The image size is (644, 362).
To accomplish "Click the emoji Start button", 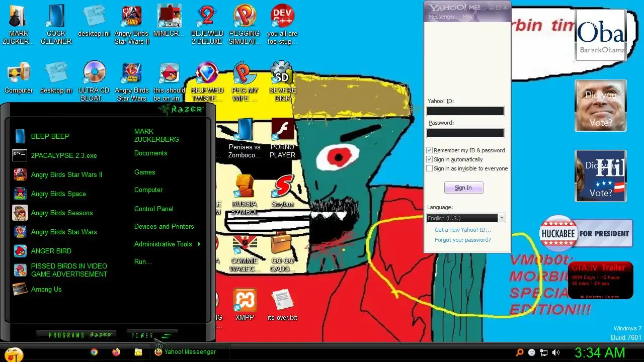I will coord(14,353).
